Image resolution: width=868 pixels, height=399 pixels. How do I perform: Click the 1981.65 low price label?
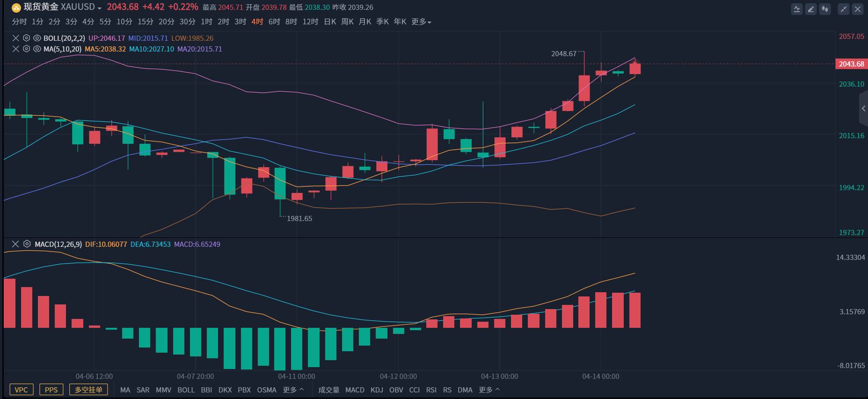pyautogui.click(x=299, y=218)
